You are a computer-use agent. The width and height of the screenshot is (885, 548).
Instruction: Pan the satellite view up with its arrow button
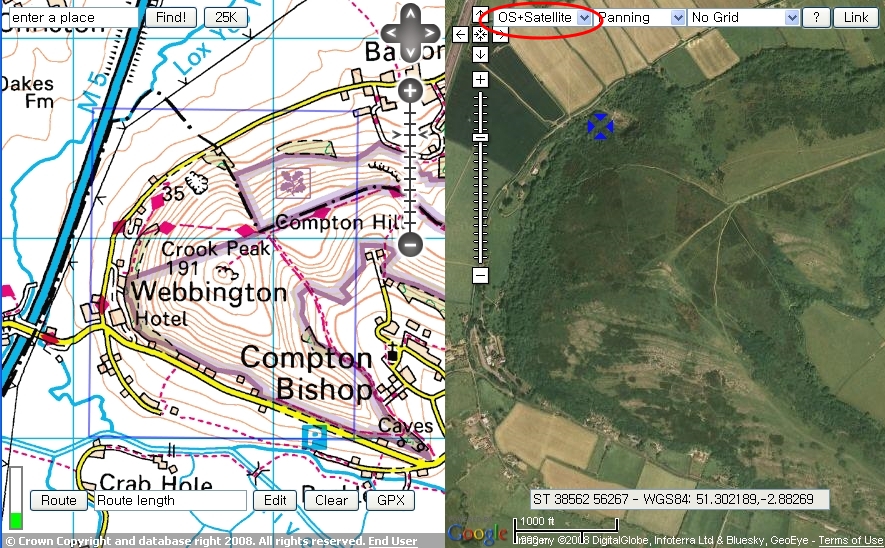tap(480, 15)
